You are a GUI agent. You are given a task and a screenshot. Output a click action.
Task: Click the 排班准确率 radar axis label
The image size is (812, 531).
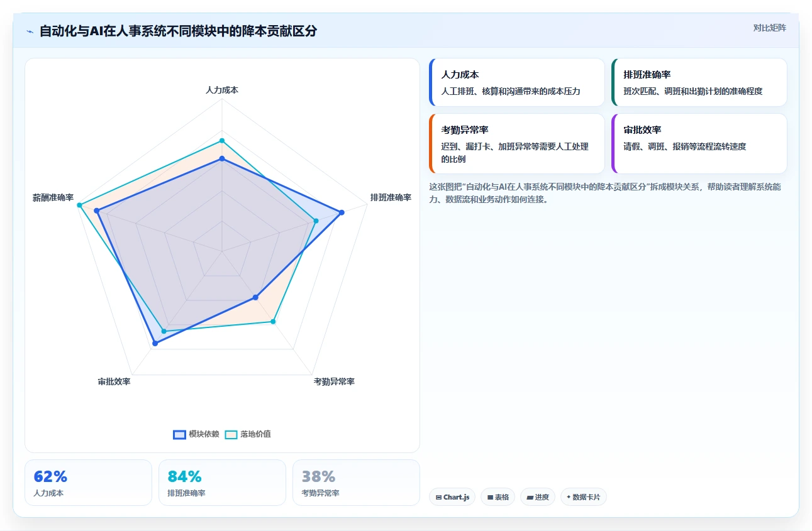(391, 197)
